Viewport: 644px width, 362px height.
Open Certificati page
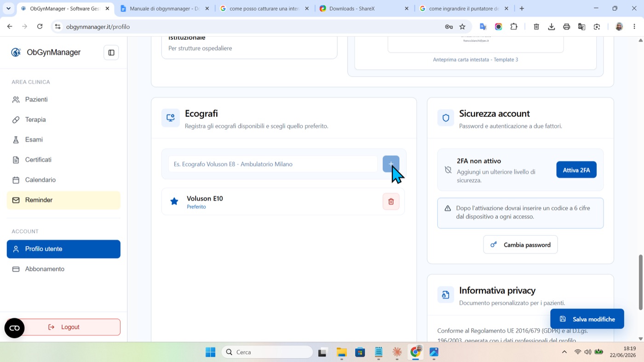pos(63,160)
